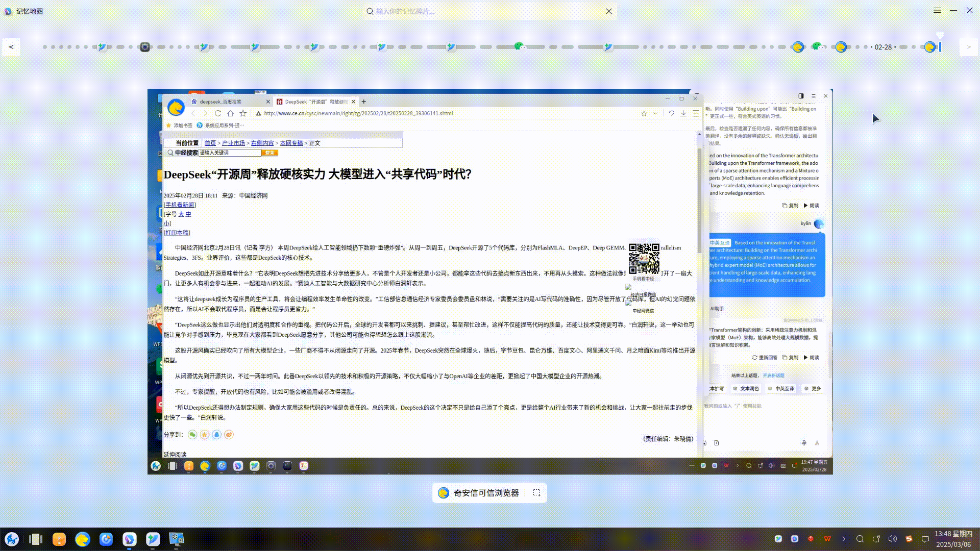The image size is (980, 551).
Task: Open the hamburger menu in the title bar
Action: pyautogui.click(x=937, y=10)
